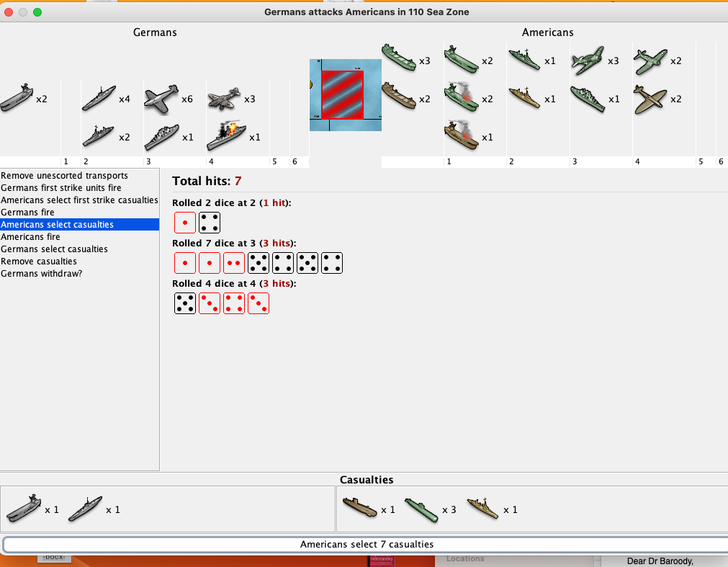Click the green submarine in American casualties
728x567 pixels.
tap(420, 510)
